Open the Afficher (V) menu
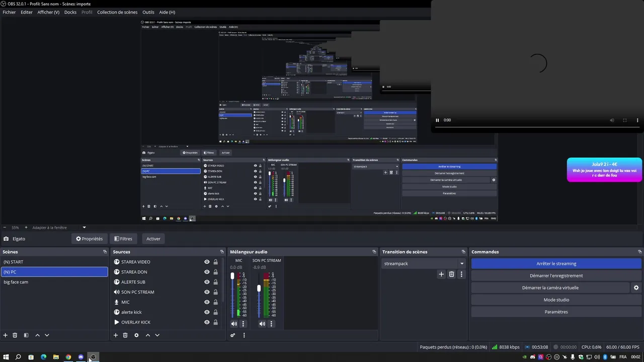This screenshot has height=362, width=644. pyautogui.click(x=48, y=12)
